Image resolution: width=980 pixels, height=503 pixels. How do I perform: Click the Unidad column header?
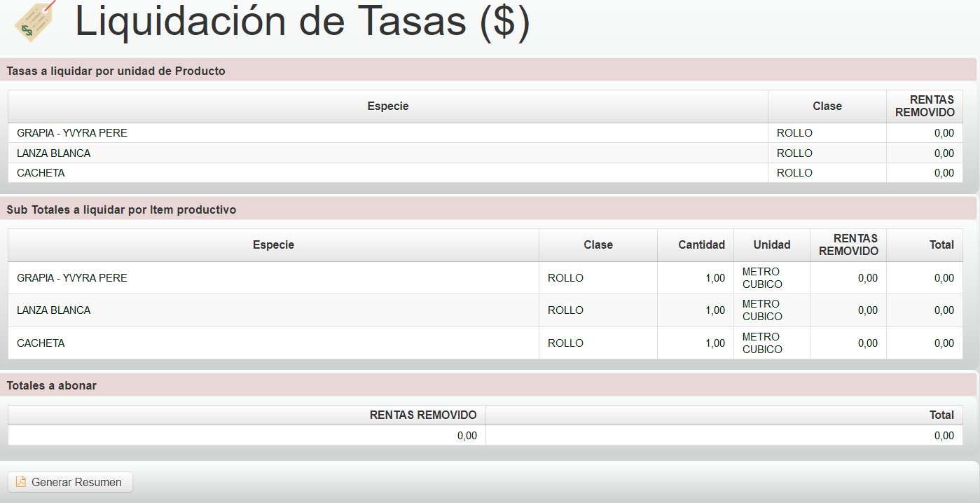772,245
